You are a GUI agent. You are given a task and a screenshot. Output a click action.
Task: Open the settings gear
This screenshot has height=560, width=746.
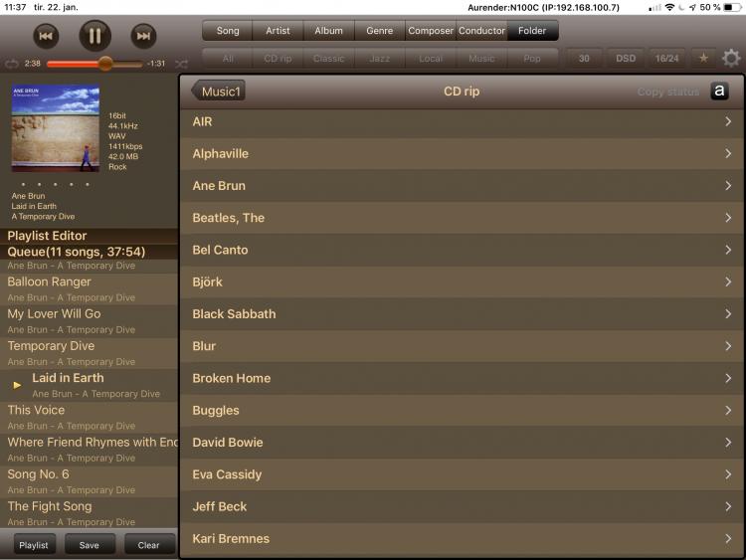tap(731, 58)
